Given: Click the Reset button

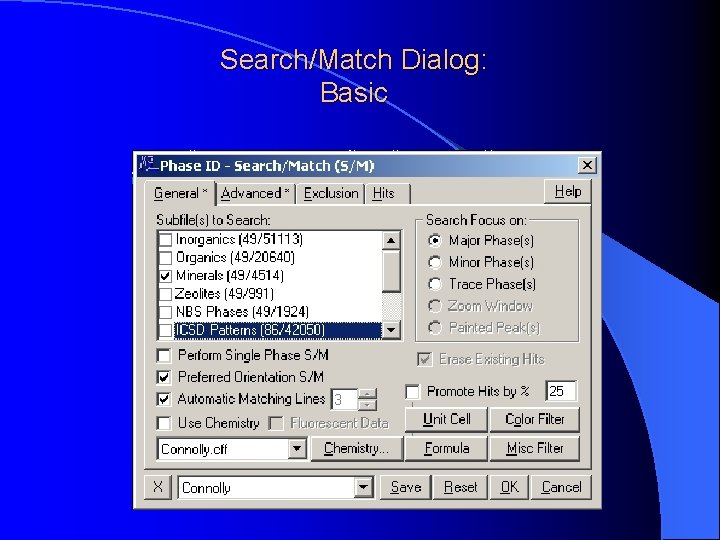Looking at the screenshot, I should (x=460, y=487).
